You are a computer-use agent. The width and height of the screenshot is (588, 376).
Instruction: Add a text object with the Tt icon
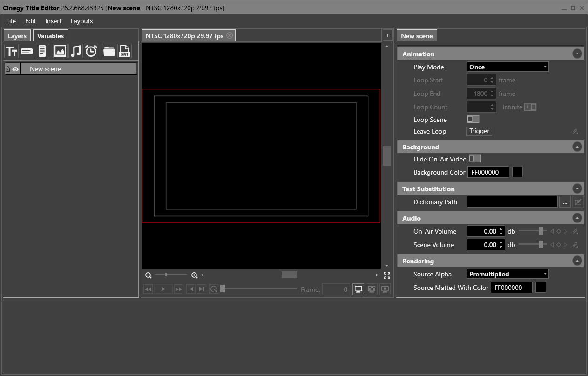[11, 51]
